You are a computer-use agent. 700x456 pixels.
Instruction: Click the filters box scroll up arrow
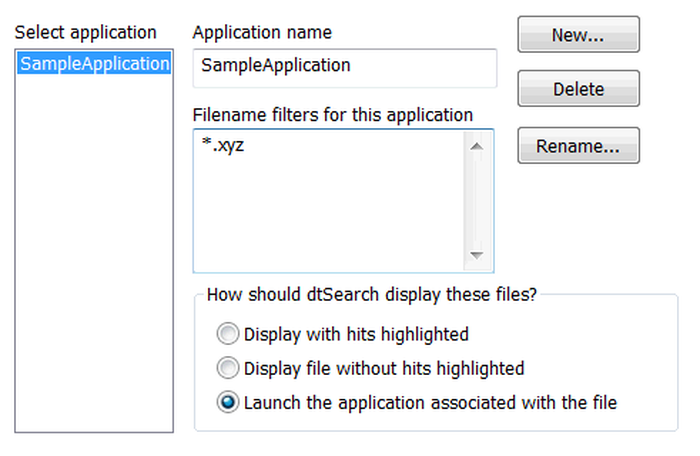[477, 146]
